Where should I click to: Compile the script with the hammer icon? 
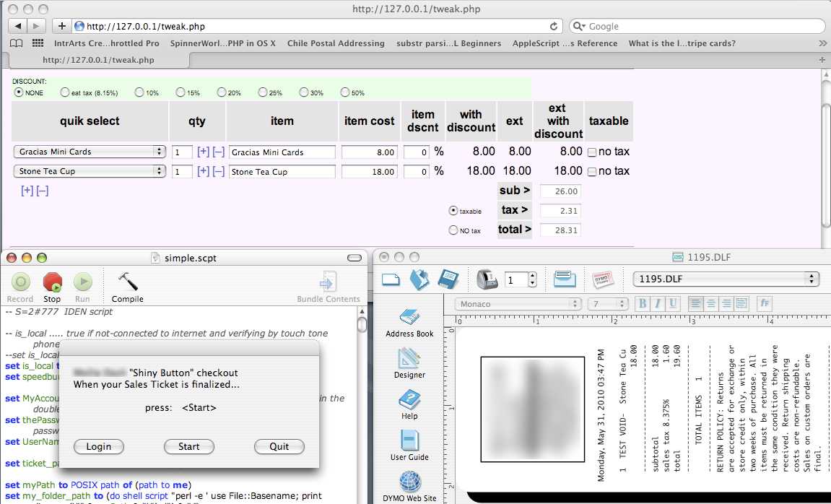pyautogui.click(x=127, y=288)
